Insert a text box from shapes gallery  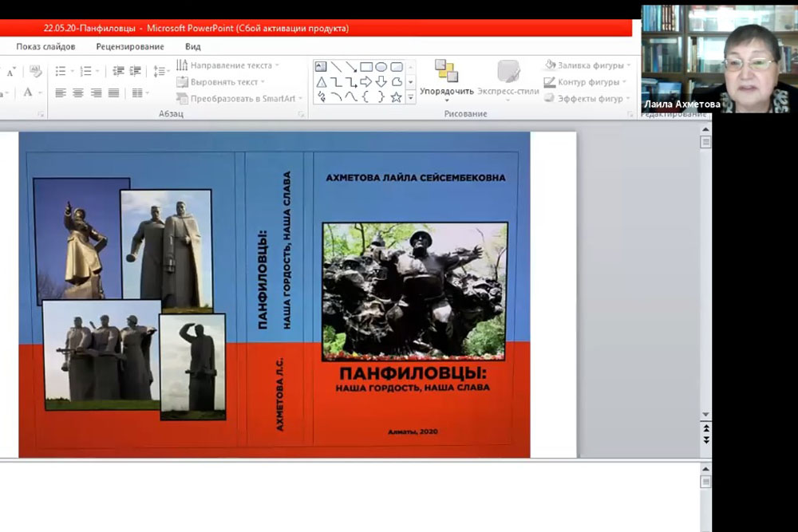321,67
